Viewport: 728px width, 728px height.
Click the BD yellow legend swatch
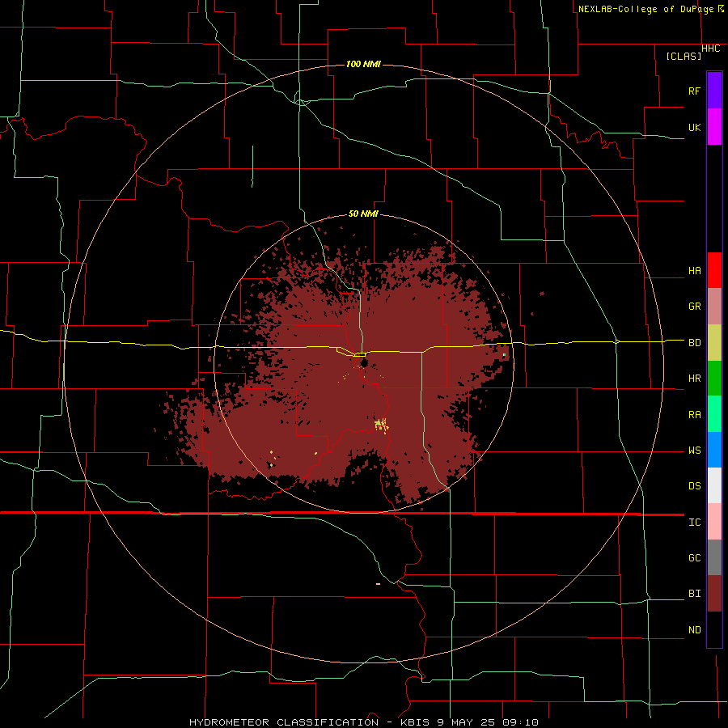tap(714, 343)
